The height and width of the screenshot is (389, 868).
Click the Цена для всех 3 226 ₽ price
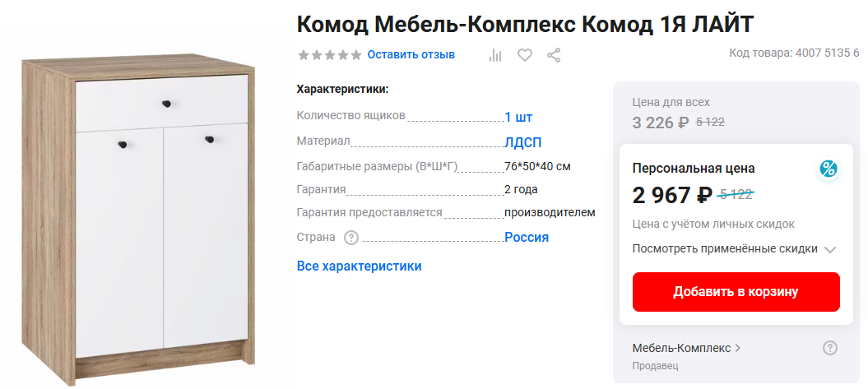tap(661, 123)
